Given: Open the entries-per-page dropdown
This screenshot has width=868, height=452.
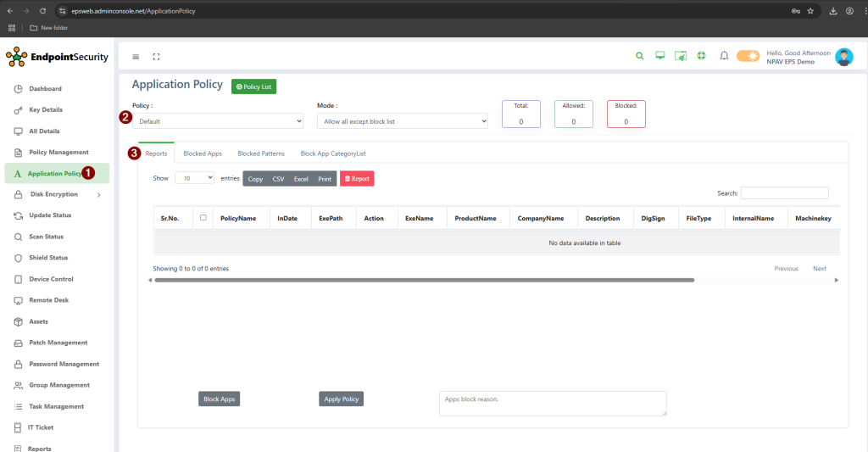Looking at the screenshot, I should [195, 179].
